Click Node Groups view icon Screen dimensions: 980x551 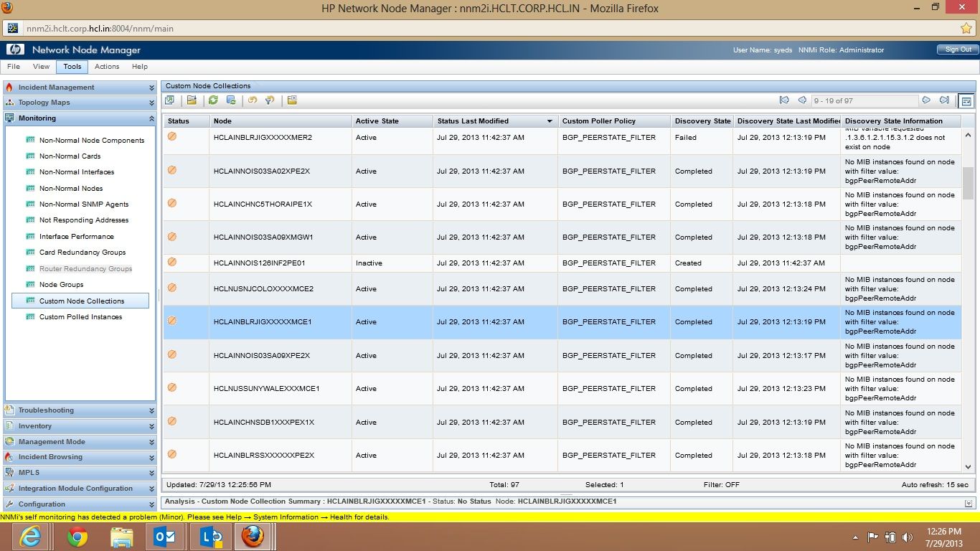click(x=30, y=284)
